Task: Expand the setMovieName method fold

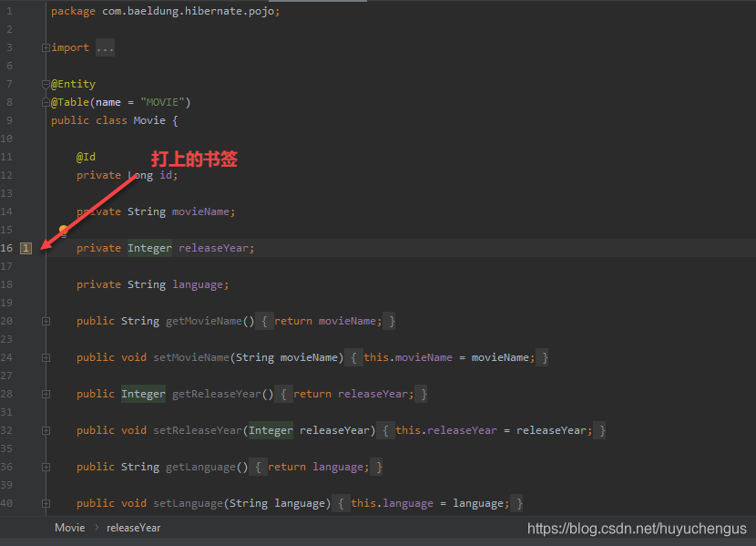Action: (x=46, y=358)
